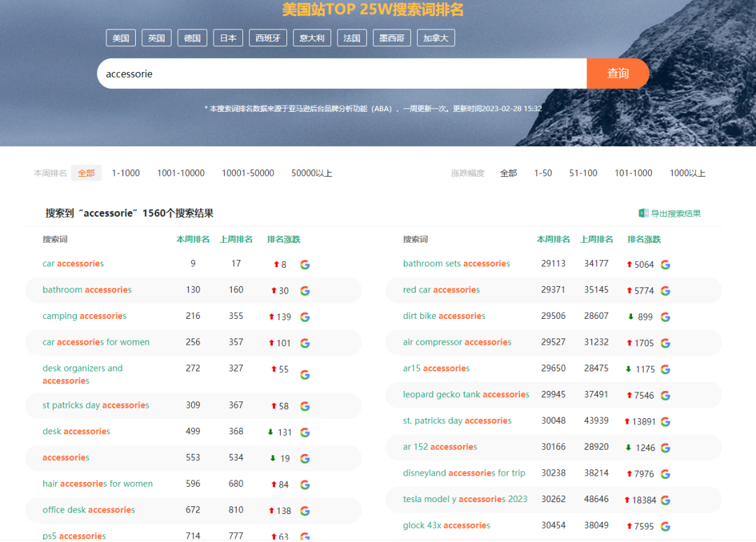This screenshot has width=756, height=542.
Task: Set 涨跌幅度 filter to 全部
Action: click(x=508, y=173)
